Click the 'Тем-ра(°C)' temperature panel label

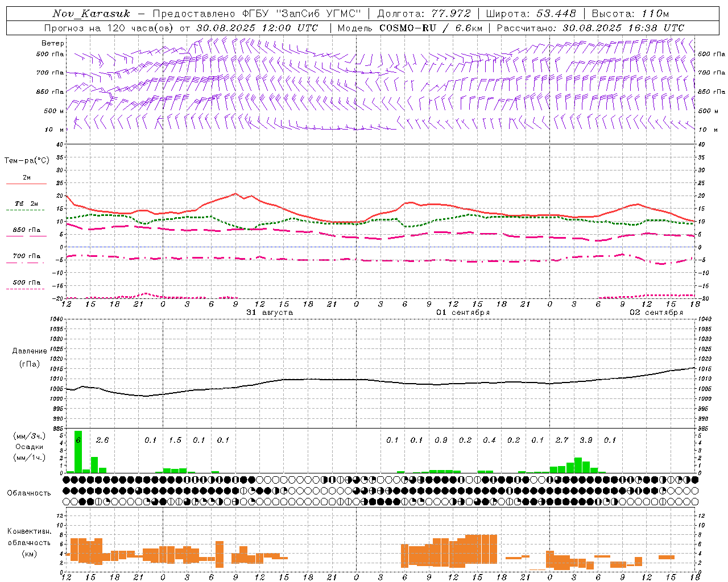[27, 161]
